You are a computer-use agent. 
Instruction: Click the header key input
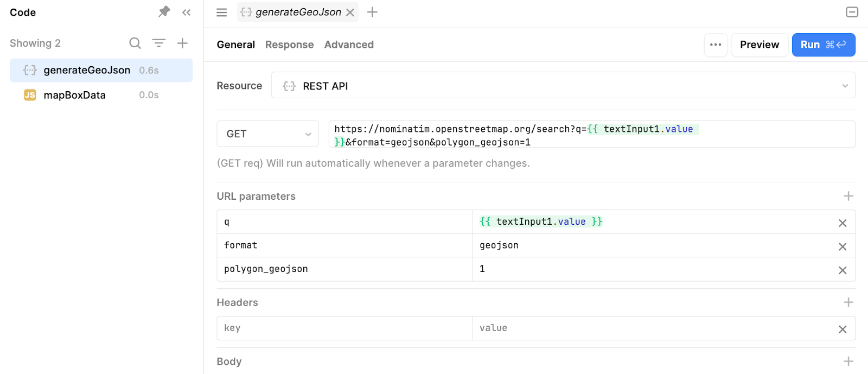click(x=344, y=328)
